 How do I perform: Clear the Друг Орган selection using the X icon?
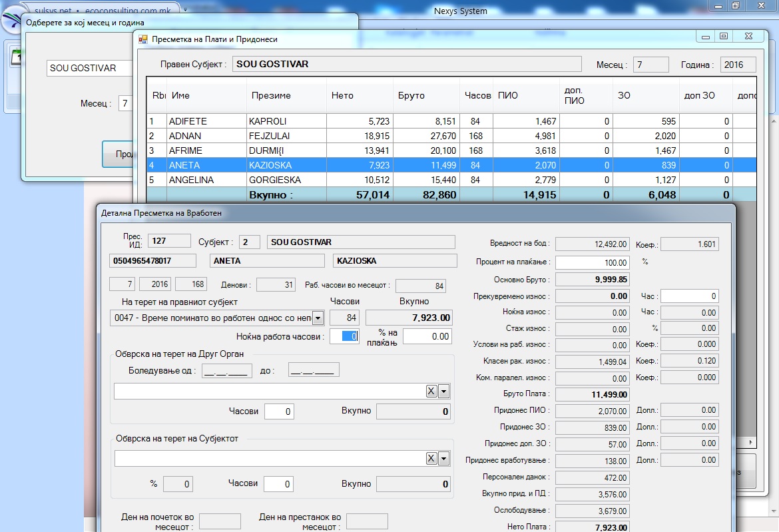point(431,391)
